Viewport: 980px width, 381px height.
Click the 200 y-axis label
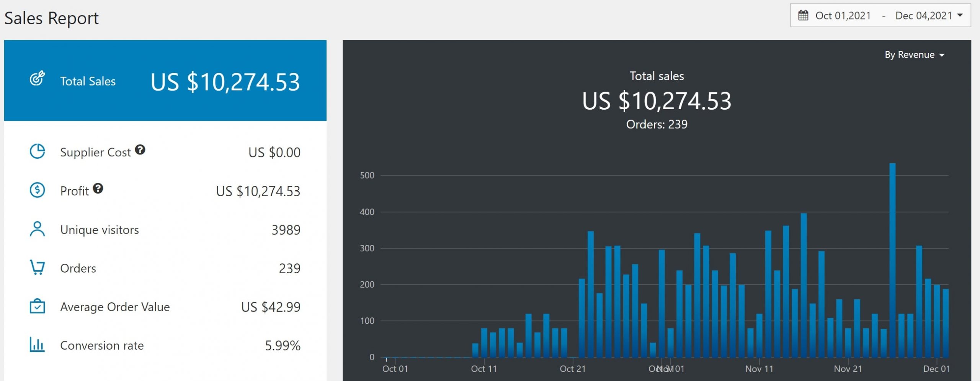[x=367, y=284]
